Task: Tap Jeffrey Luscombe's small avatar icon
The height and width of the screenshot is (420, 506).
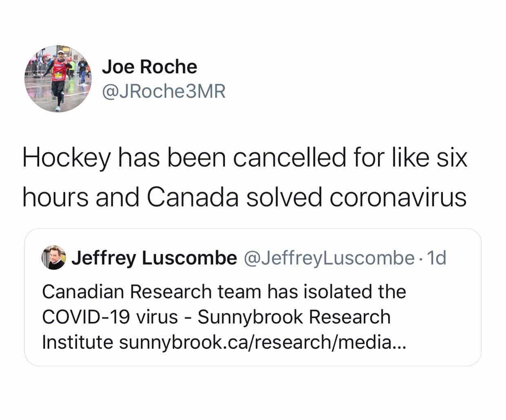Action: [54, 257]
